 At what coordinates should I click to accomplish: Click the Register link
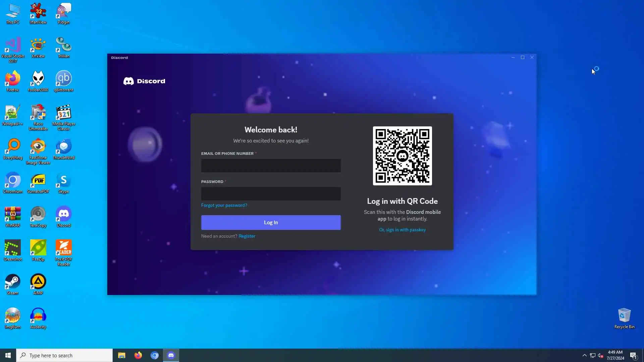247,236
